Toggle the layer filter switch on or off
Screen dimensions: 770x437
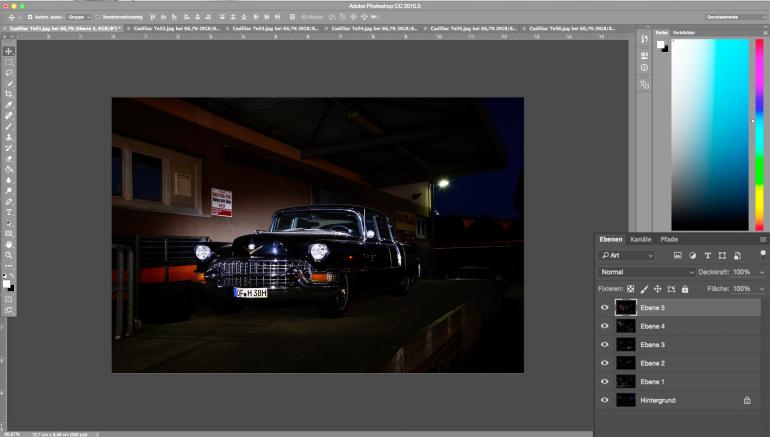pos(763,254)
